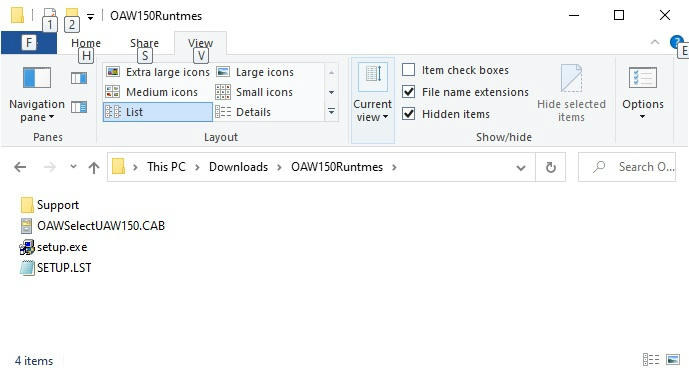Select the Support folder
The width and height of the screenshot is (689, 373).
click(50, 205)
